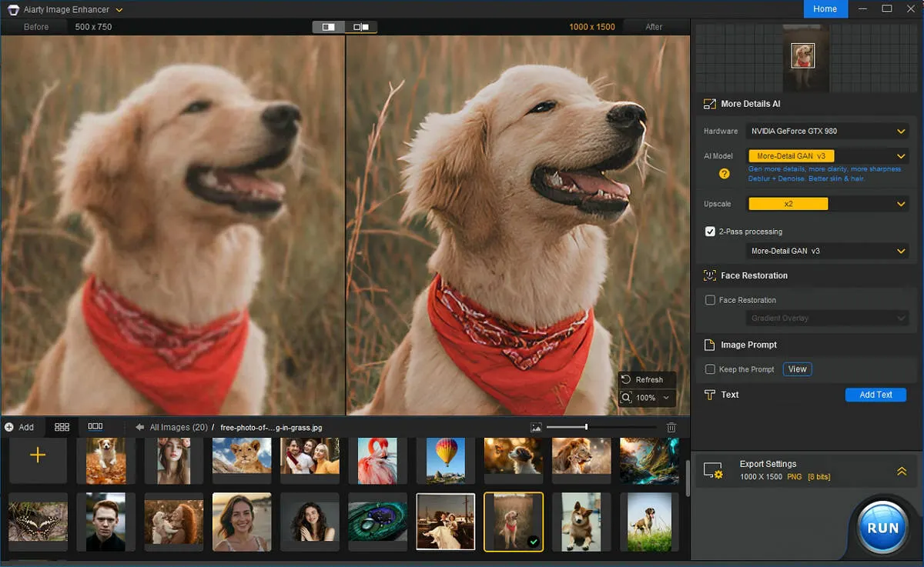Enable the Face Restoration checkbox
This screenshot has height=567, width=924.
point(710,300)
